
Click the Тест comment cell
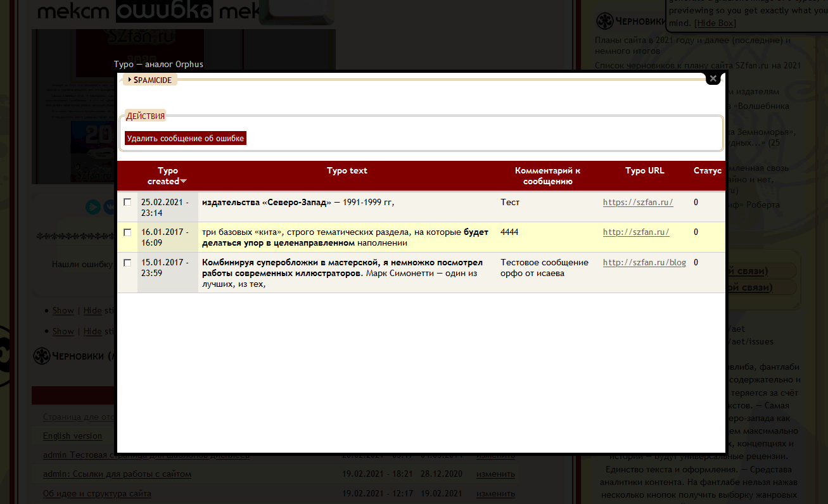[510, 203]
